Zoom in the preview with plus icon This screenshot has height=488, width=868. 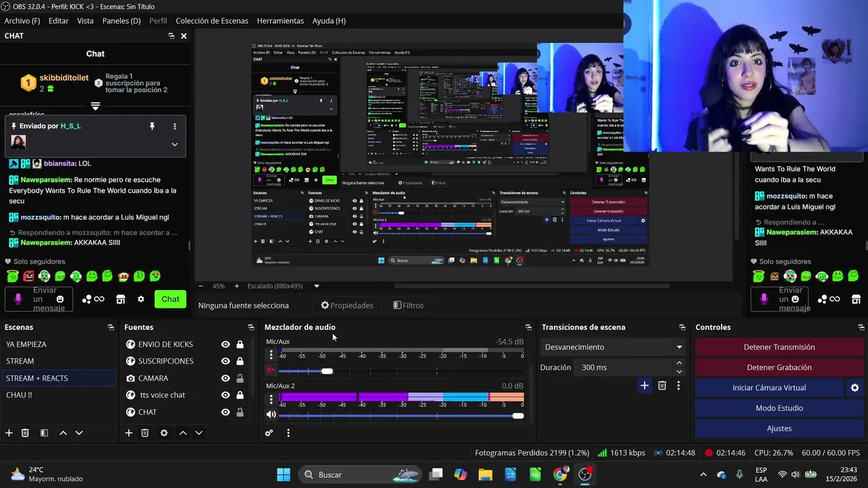237,286
